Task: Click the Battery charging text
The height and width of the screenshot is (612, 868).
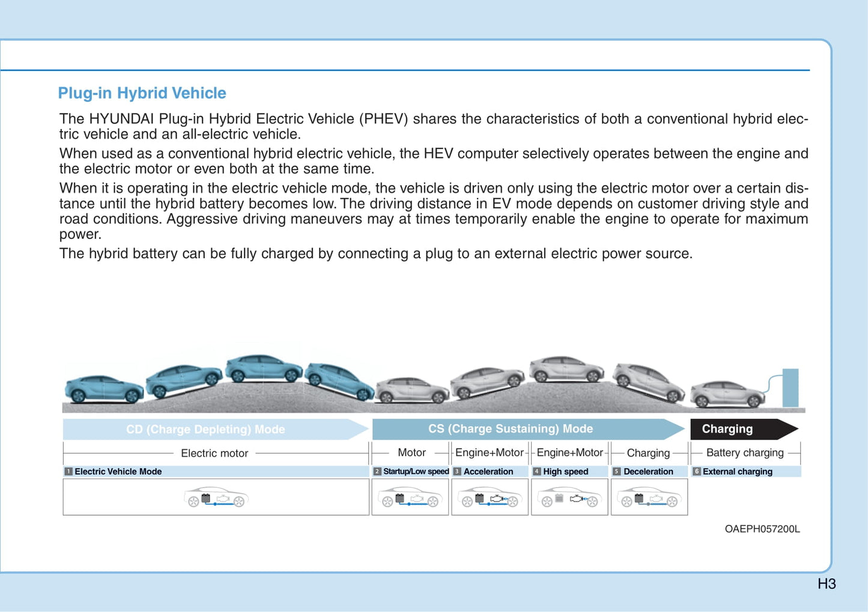Action: [x=745, y=453]
